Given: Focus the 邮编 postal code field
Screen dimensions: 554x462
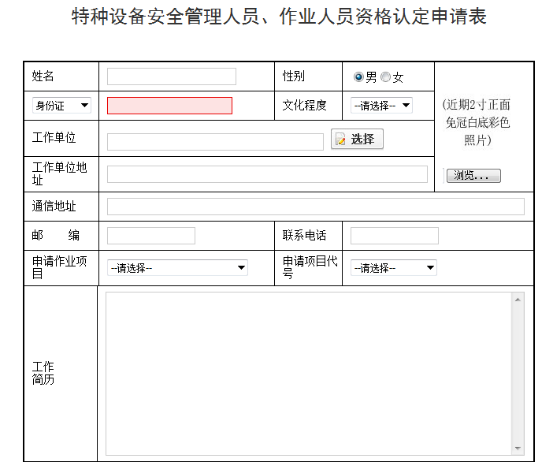Looking at the screenshot, I should (x=151, y=236).
